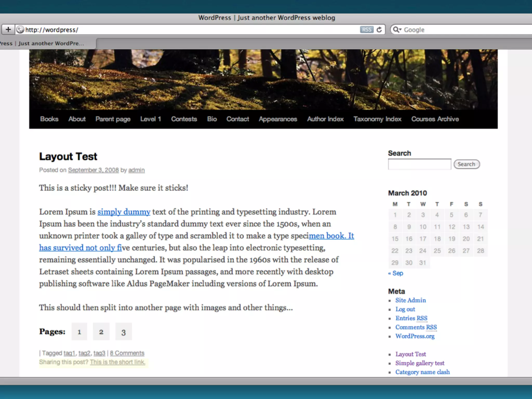This screenshot has width=532, height=399.
Task: Open the Site Admin link
Action: [x=410, y=300]
